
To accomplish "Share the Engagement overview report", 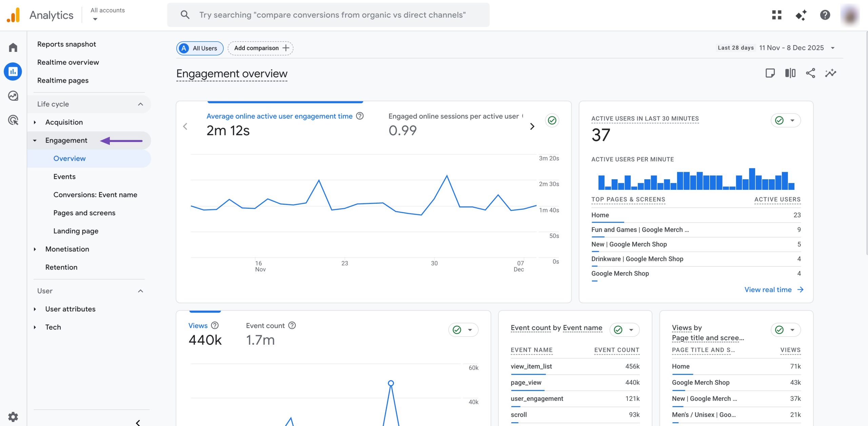I will pyautogui.click(x=811, y=73).
